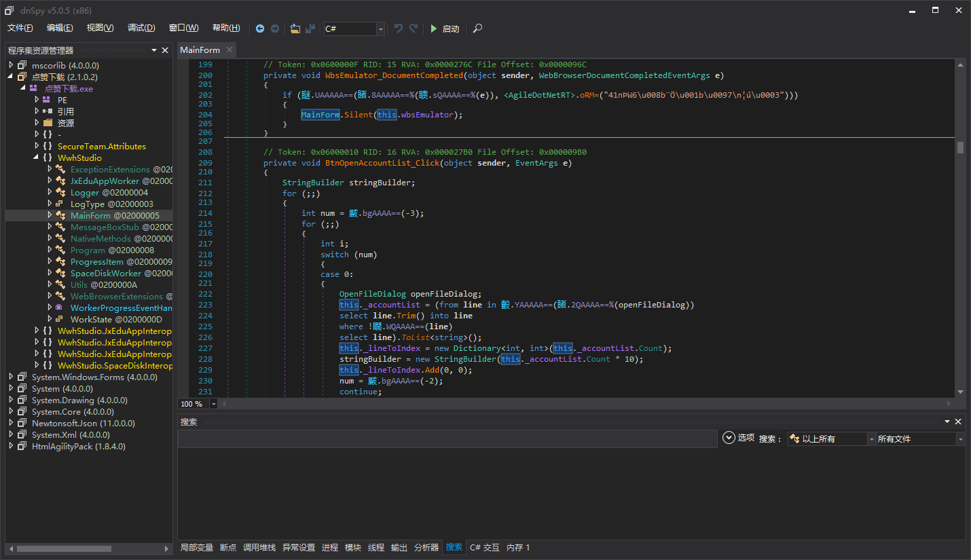Close the 搜索 panel
971x560 pixels.
pos(958,421)
